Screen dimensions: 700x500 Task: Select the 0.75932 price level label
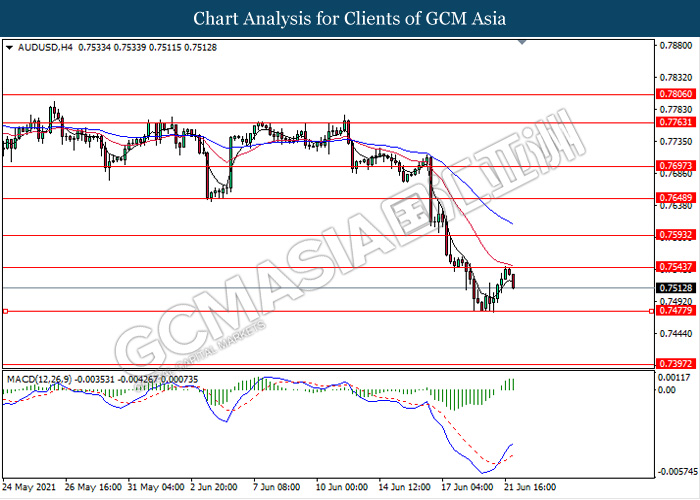(x=676, y=234)
